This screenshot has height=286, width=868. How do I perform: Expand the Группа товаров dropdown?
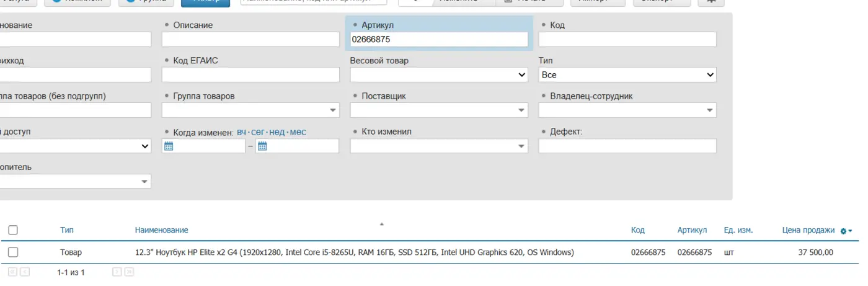pyautogui.click(x=334, y=110)
